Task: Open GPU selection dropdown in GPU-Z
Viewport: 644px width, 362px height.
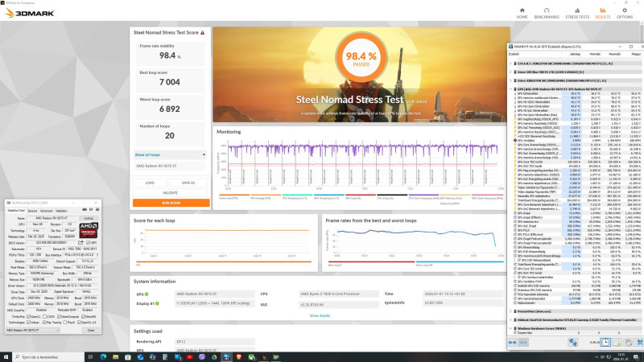Action: coord(33,331)
